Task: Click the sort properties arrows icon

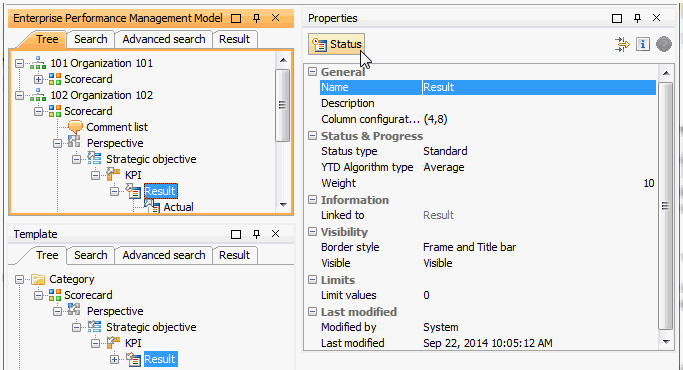Action: click(622, 44)
